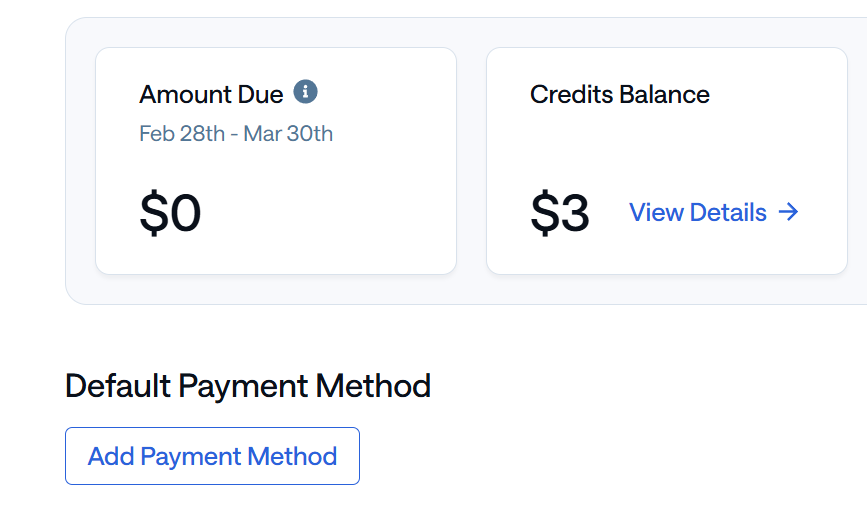Click the Amount Due title text
The image size is (867, 526).
(211, 95)
